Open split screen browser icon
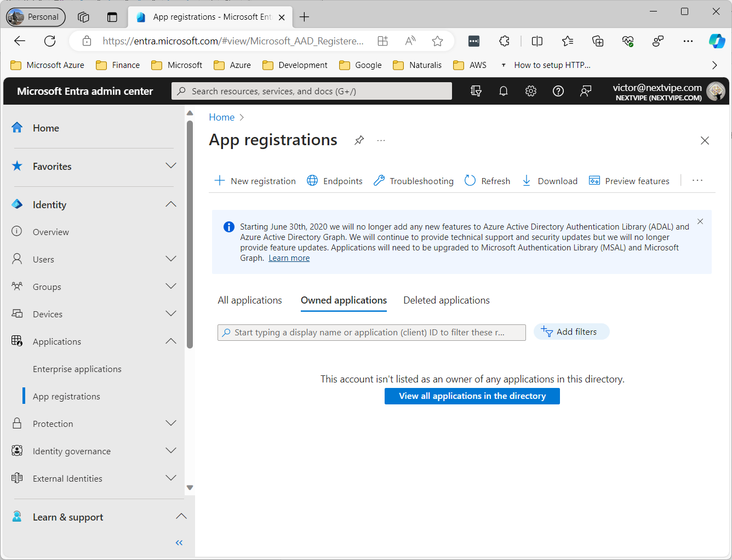The width and height of the screenshot is (732, 560). (537, 41)
